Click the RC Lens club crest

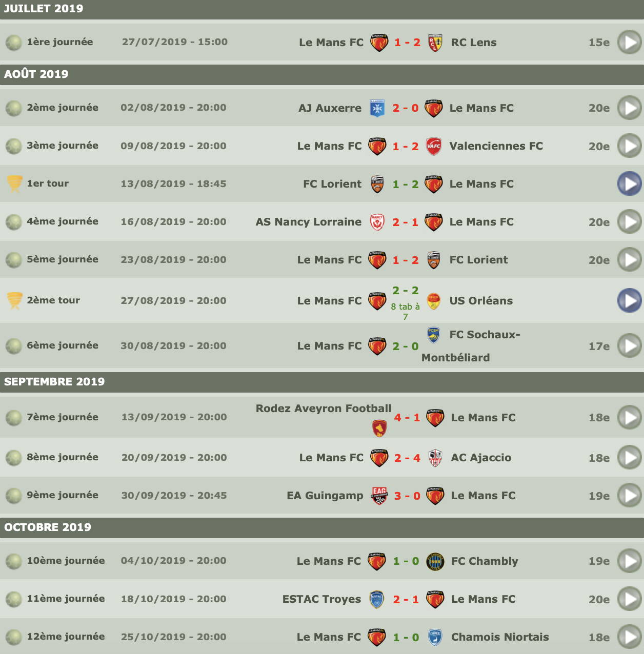(435, 43)
